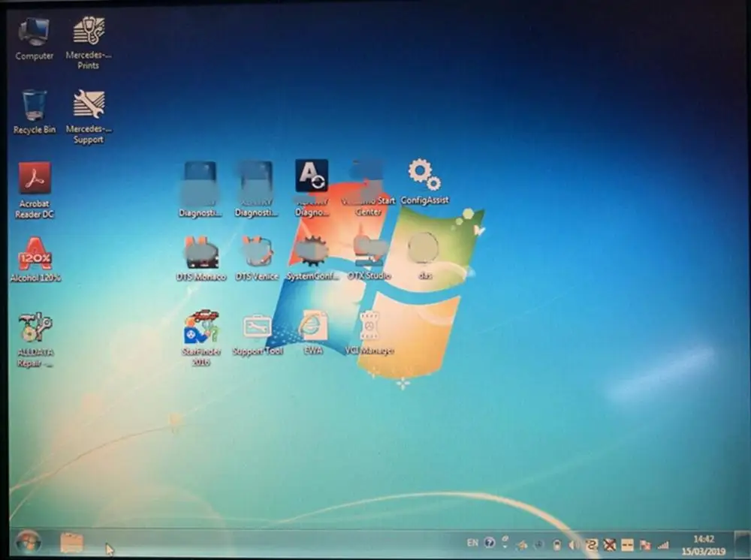This screenshot has width=751, height=560.
Task: Open VCI Manager
Action: coord(369,333)
